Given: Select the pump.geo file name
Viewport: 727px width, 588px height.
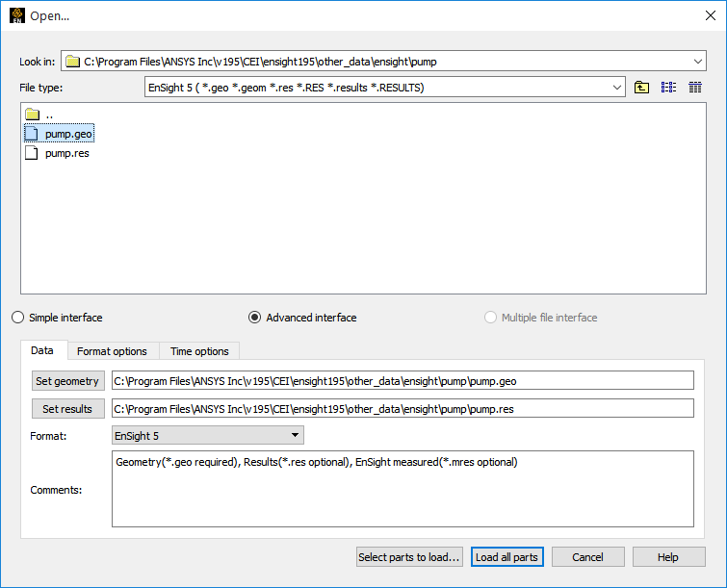Looking at the screenshot, I should (68, 134).
